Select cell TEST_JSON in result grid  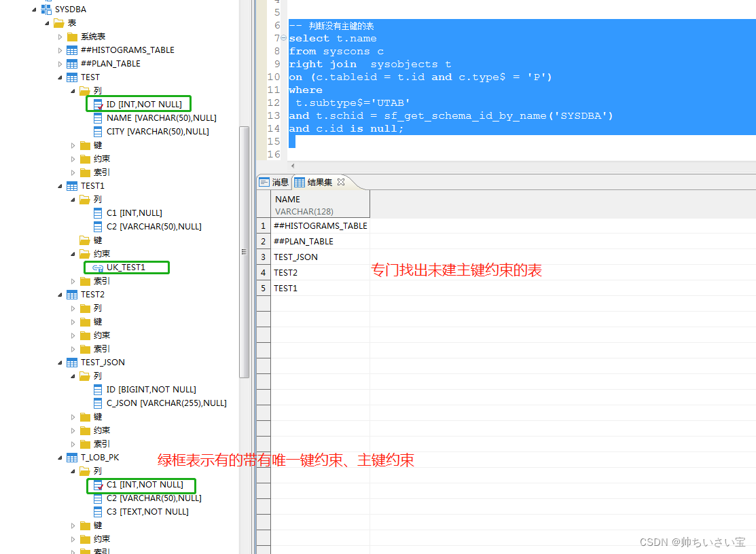(x=320, y=257)
